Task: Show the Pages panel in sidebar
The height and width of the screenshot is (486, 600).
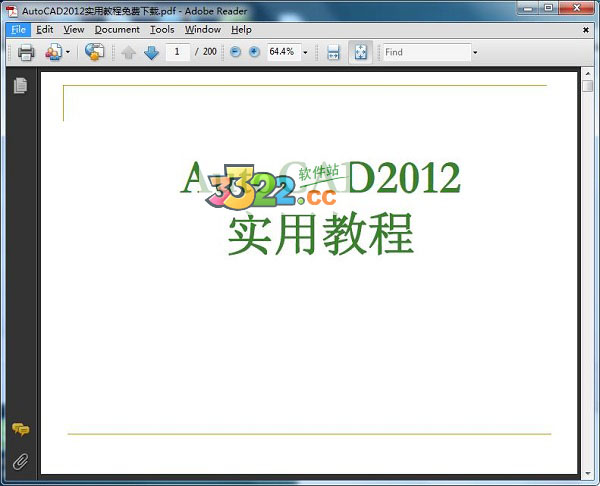Action: coord(20,85)
